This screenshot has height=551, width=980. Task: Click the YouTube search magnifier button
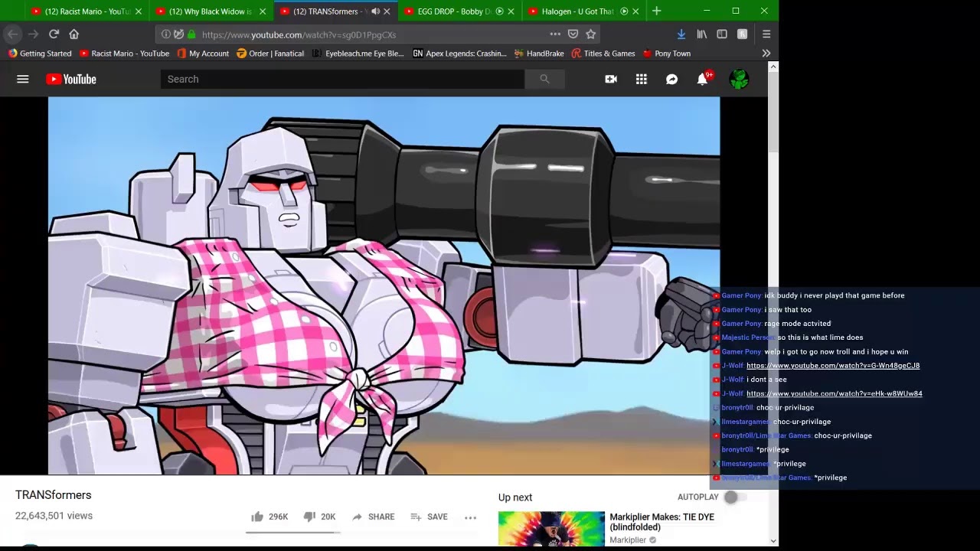544,79
